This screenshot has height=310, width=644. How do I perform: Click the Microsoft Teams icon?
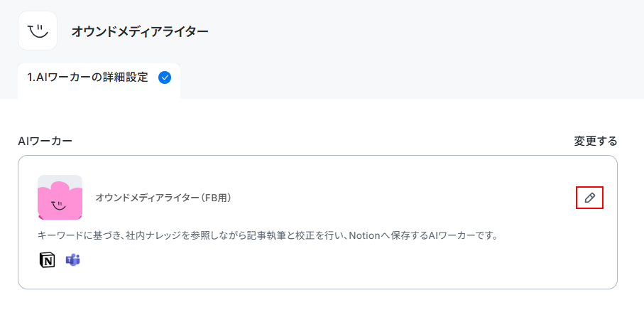tap(72, 260)
